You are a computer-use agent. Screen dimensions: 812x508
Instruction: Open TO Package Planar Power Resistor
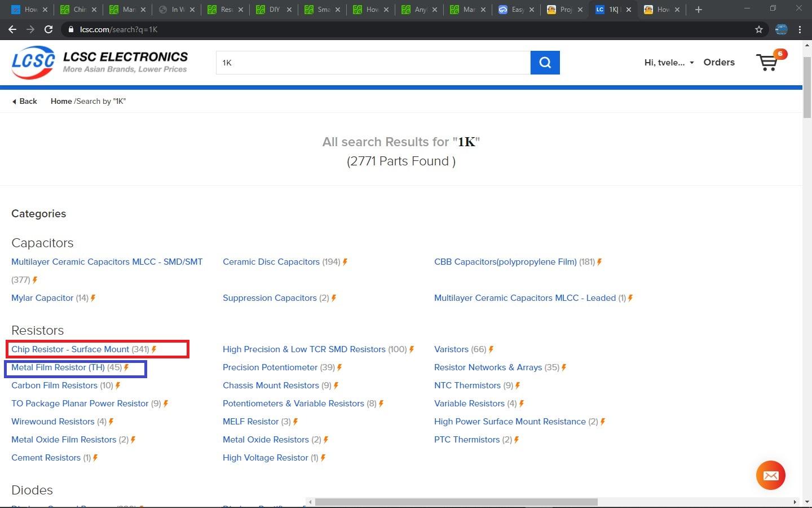point(80,404)
